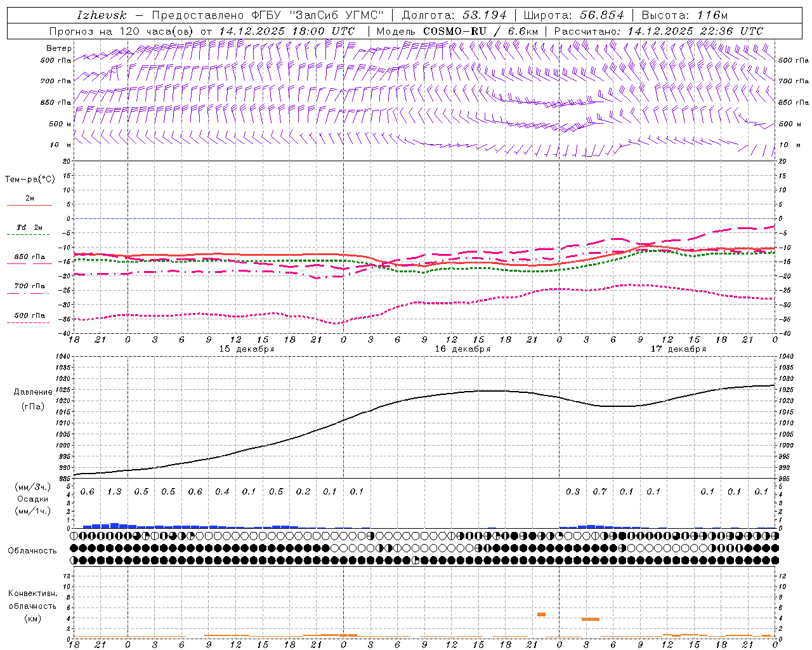Click the "(гПа)" unit under Давление
This screenshot has height=650, width=812.
pyautogui.click(x=33, y=406)
